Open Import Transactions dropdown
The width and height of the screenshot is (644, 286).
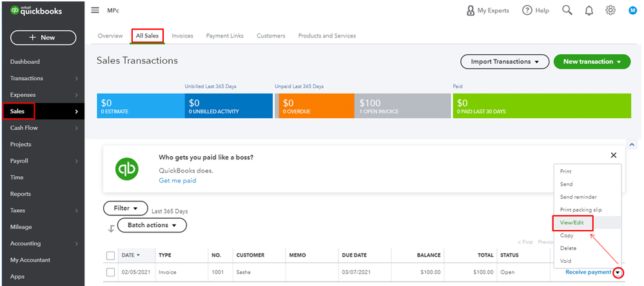(504, 62)
